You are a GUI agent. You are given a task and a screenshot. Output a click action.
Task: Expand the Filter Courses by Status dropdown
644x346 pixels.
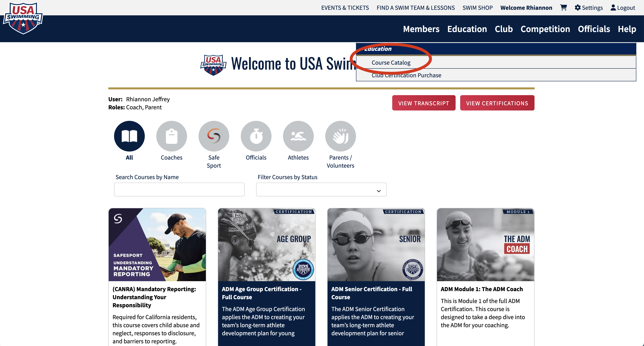click(x=321, y=190)
